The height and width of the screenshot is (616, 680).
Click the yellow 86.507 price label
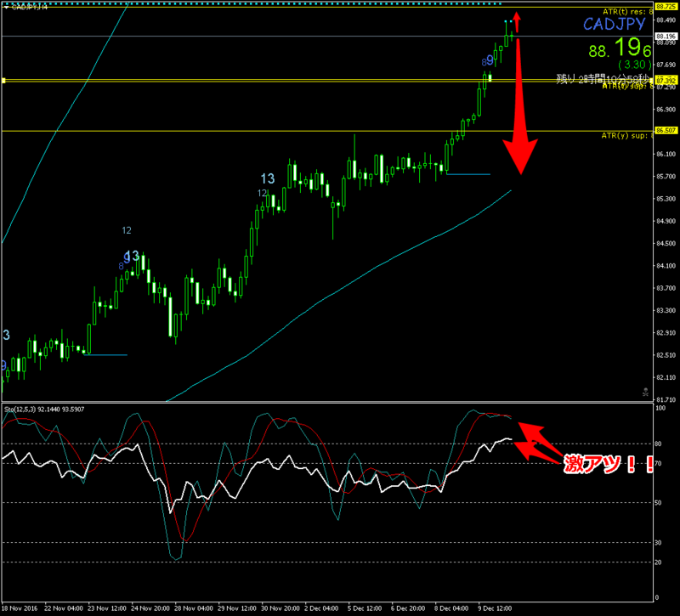(x=666, y=130)
